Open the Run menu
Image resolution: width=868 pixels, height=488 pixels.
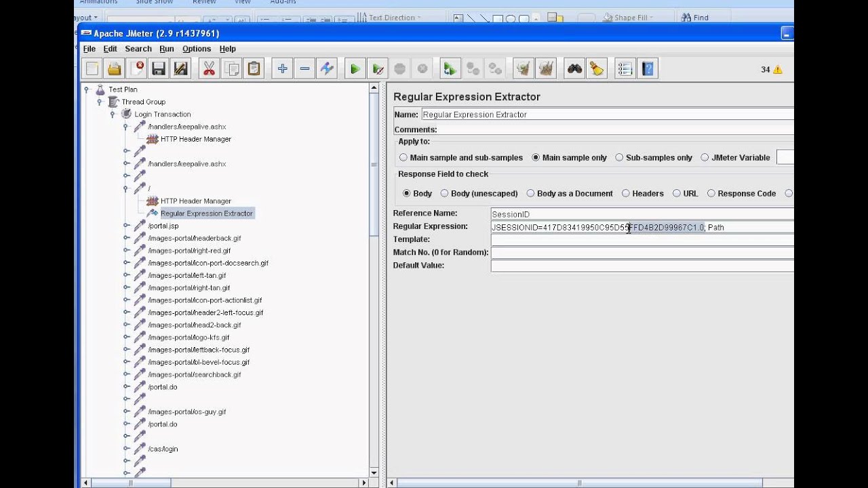tap(167, 49)
